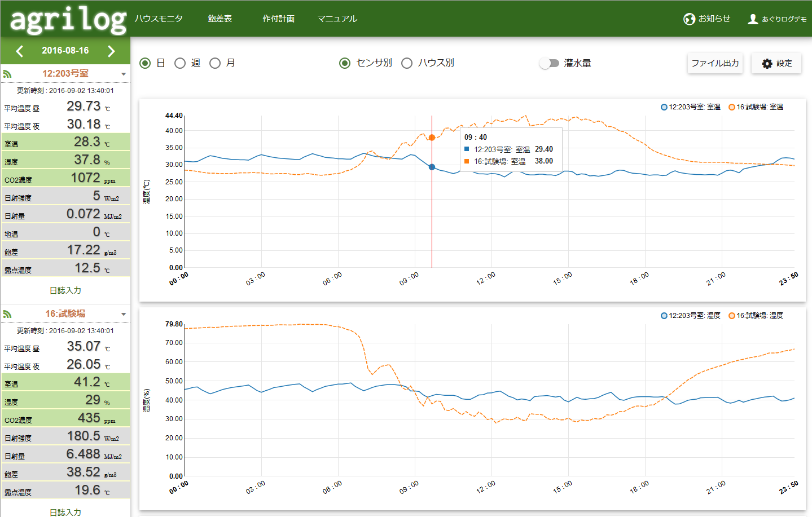Open 日誌入力 link under 12:203号室

click(65, 290)
